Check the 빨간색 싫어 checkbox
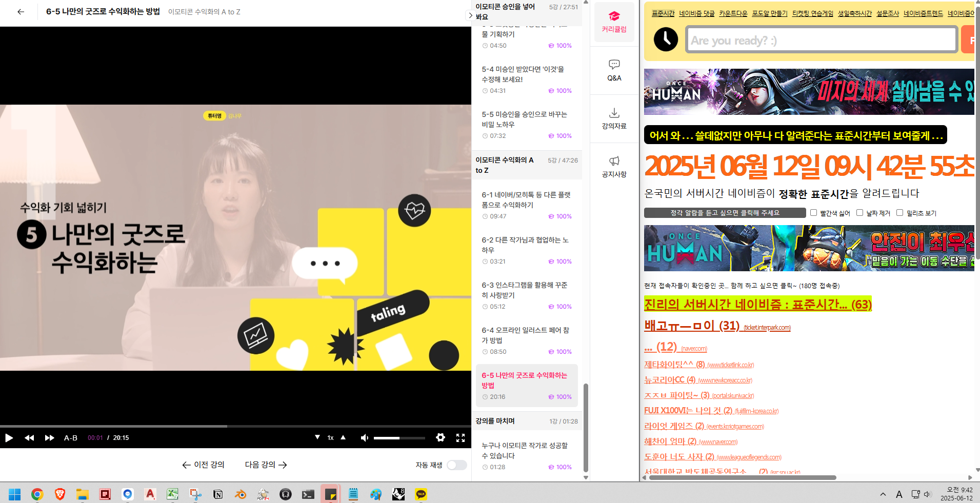 tap(813, 212)
